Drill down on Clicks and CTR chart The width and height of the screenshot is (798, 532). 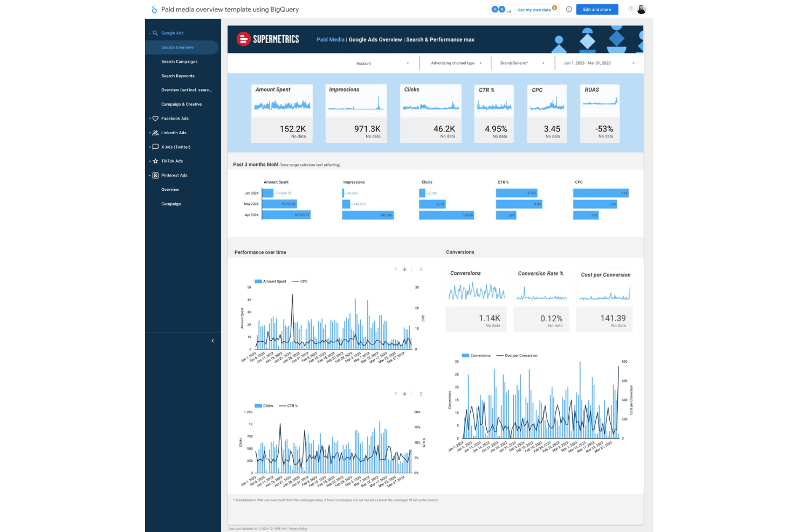(404, 393)
